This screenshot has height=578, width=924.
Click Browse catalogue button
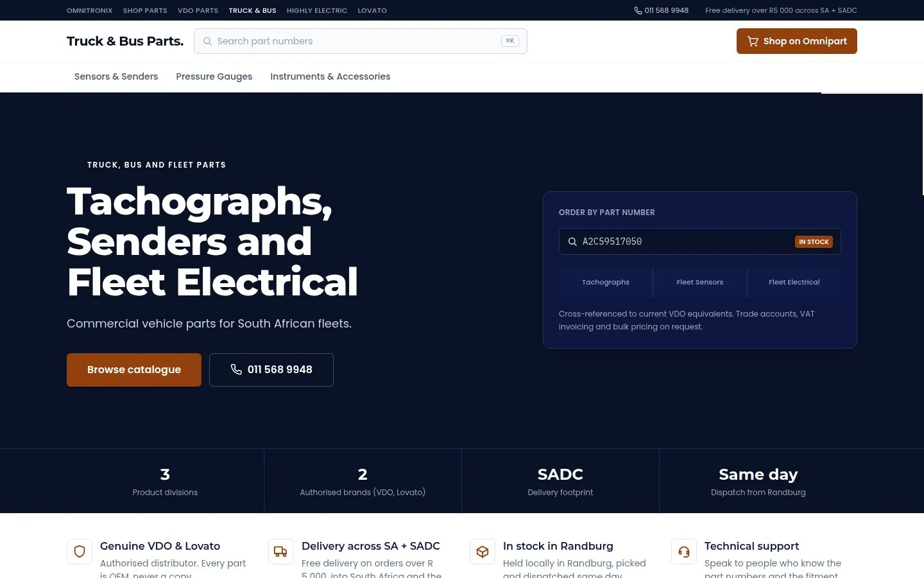point(134,370)
